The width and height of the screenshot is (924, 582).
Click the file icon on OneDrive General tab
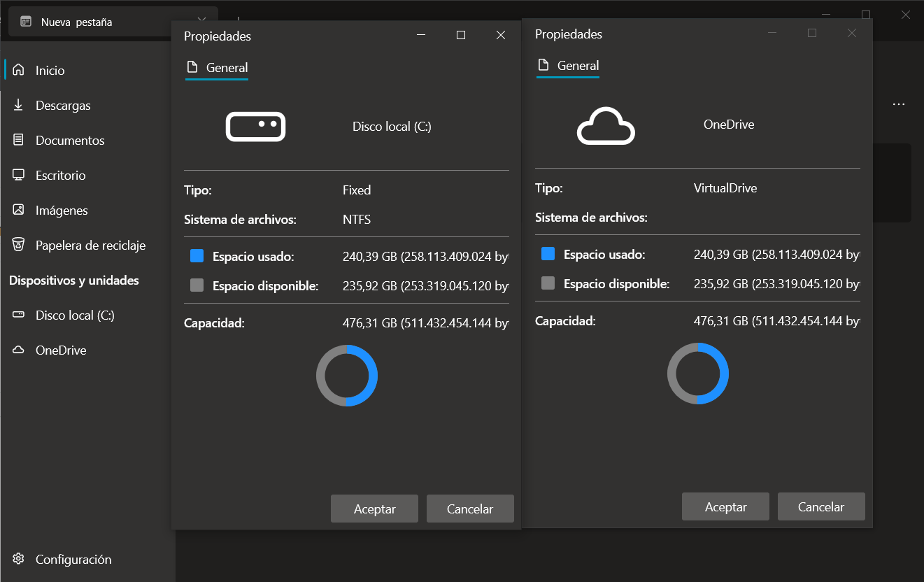[543, 65]
